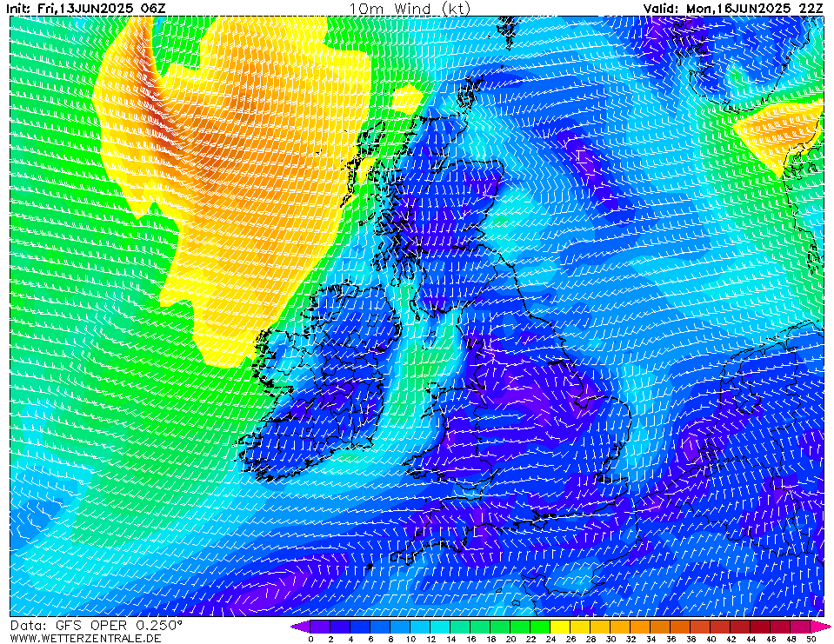Click the '50' color scale label
Screen dimensions: 834x644
pyautogui.click(x=811, y=639)
